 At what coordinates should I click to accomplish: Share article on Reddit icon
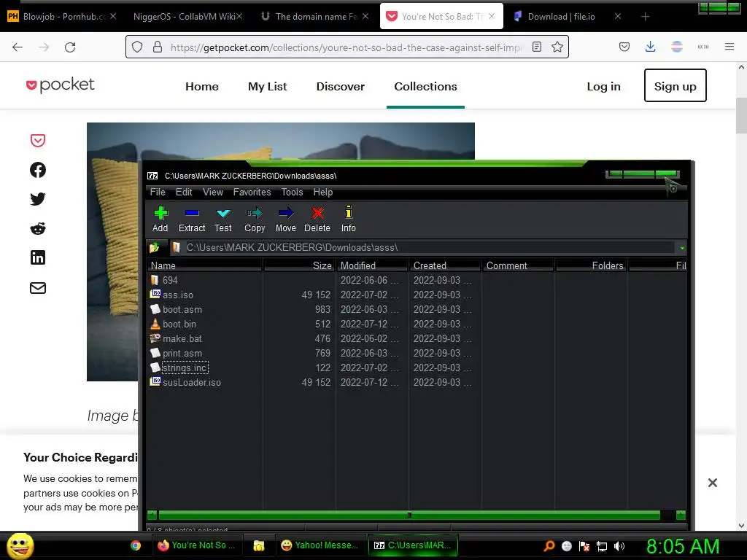(x=38, y=228)
